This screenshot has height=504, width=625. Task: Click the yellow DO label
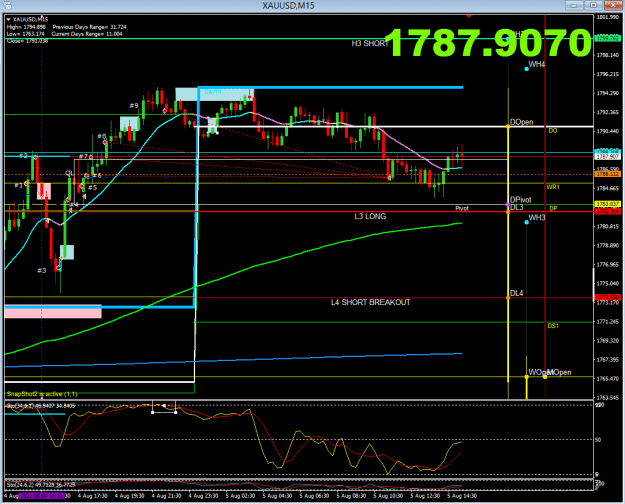click(553, 131)
